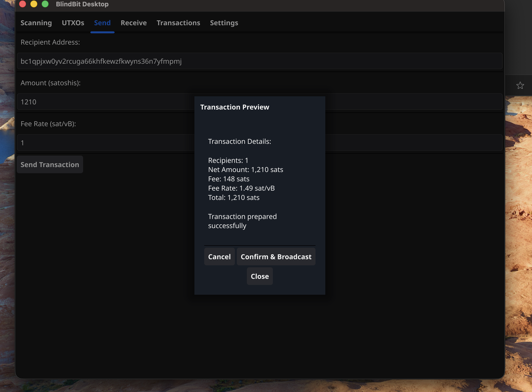This screenshot has width=532, height=392.
Task: Click the Transaction Details text area
Action: click(x=245, y=179)
